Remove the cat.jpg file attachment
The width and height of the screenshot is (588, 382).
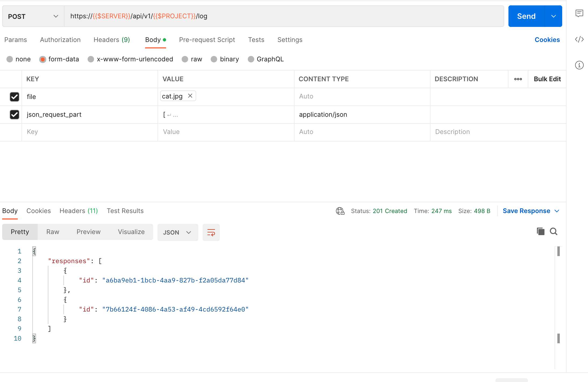pyautogui.click(x=190, y=96)
